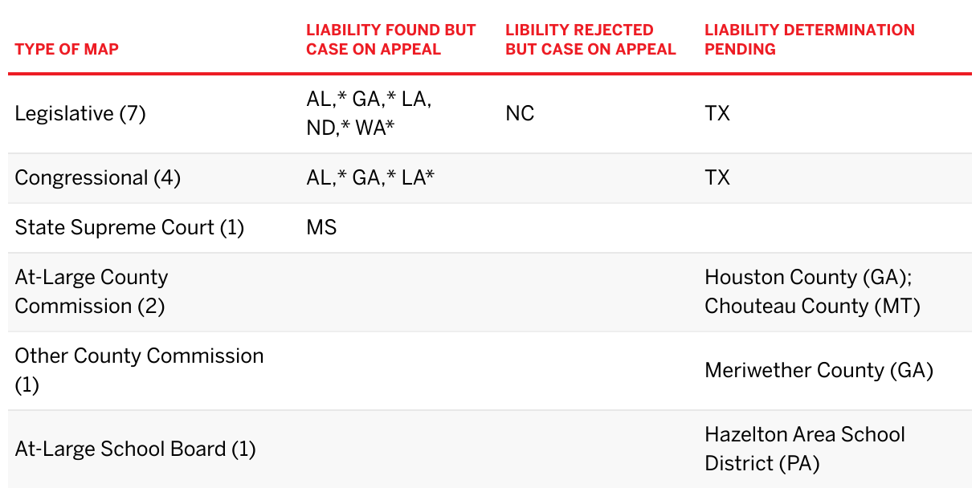Click Chouteau County (MT) text
This screenshot has height=496, width=980.
click(812, 306)
